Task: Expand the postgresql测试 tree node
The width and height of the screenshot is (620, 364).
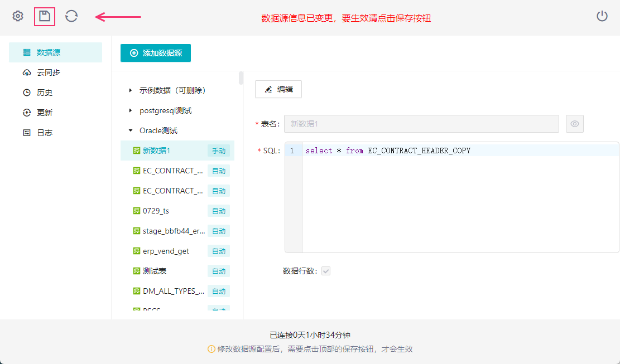Action: (x=131, y=110)
